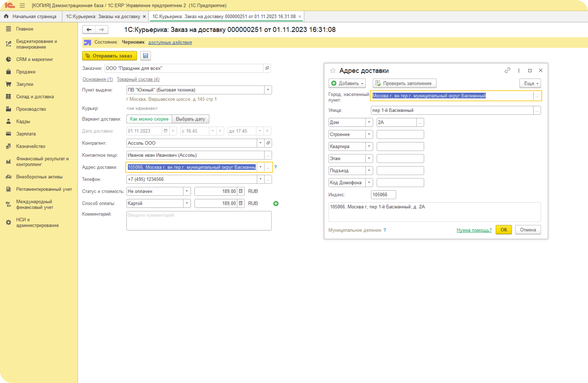Open the main hamburger menu in title bar
Screen dimensions: 588x383
point(22,6)
